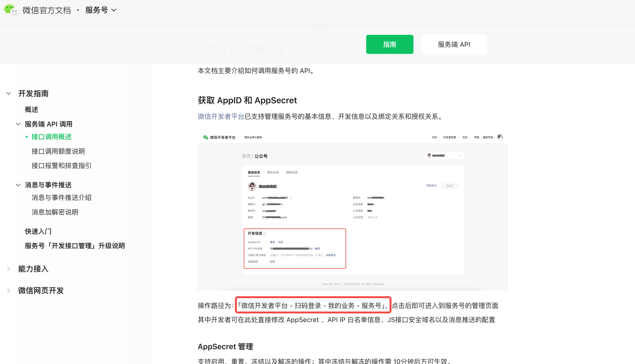Click the 微信官方文档 title text
Image resolution: width=635 pixels, height=364 pixels.
47,10
